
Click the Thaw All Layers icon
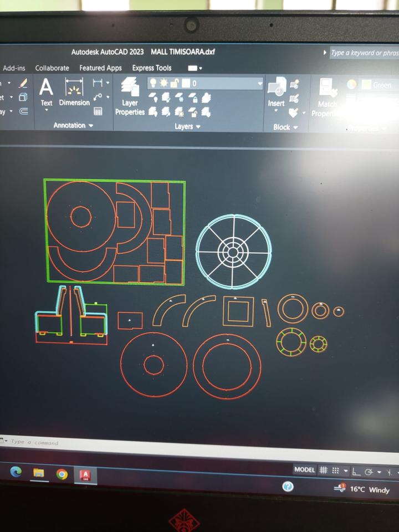179,112
